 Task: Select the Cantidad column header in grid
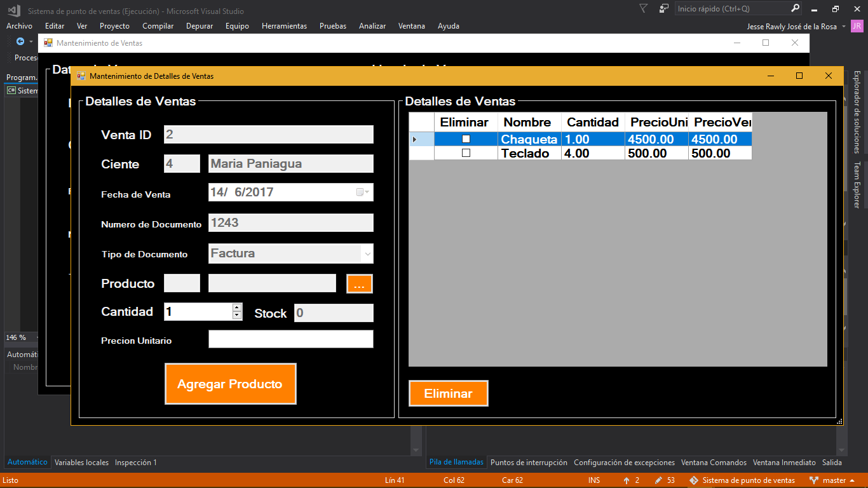tap(593, 122)
